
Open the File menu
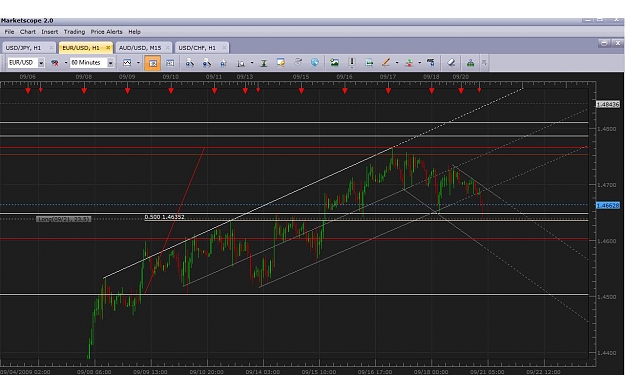(9, 32)
